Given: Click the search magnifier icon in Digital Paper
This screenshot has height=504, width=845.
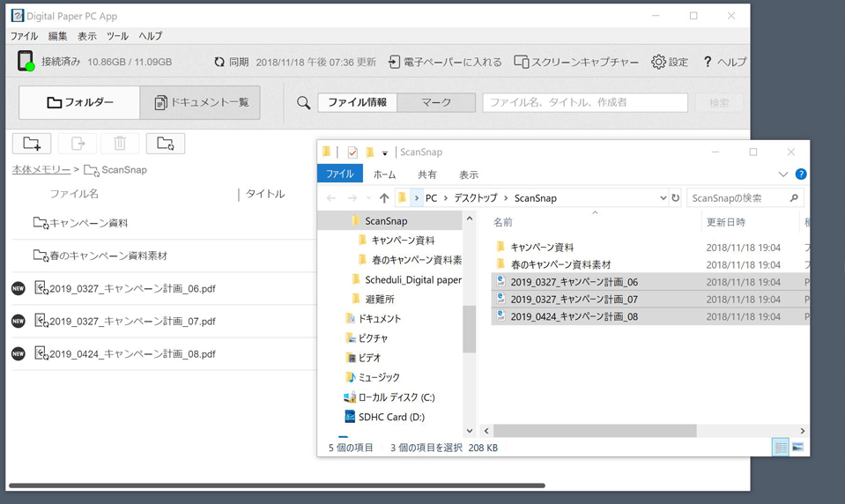Looking at the screenshot, I should pos(303,102).
